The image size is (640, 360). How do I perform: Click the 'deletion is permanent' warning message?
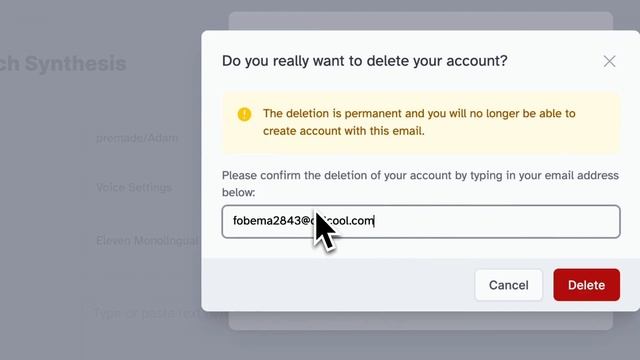coord(419,113)
